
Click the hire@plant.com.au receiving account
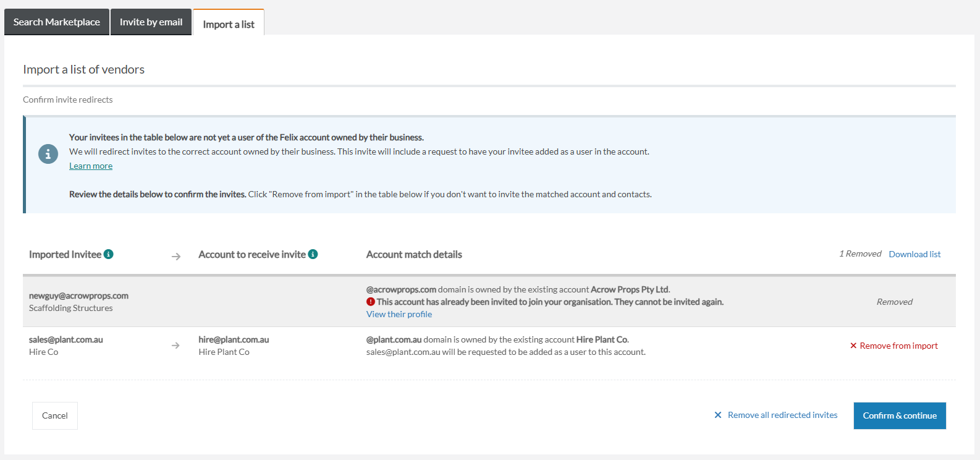tap(234, 339)
